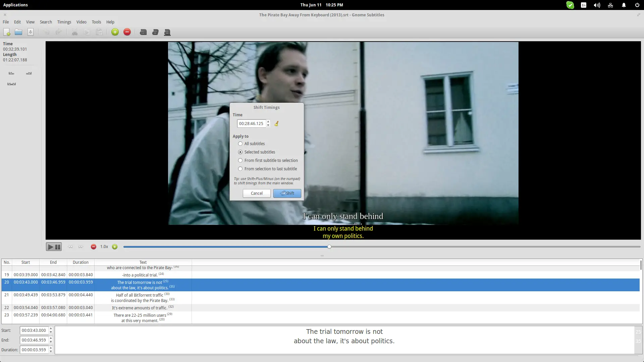This screenshot has width=644, height=362.
Task: Set subtitle start from video position
Action: 11,73
